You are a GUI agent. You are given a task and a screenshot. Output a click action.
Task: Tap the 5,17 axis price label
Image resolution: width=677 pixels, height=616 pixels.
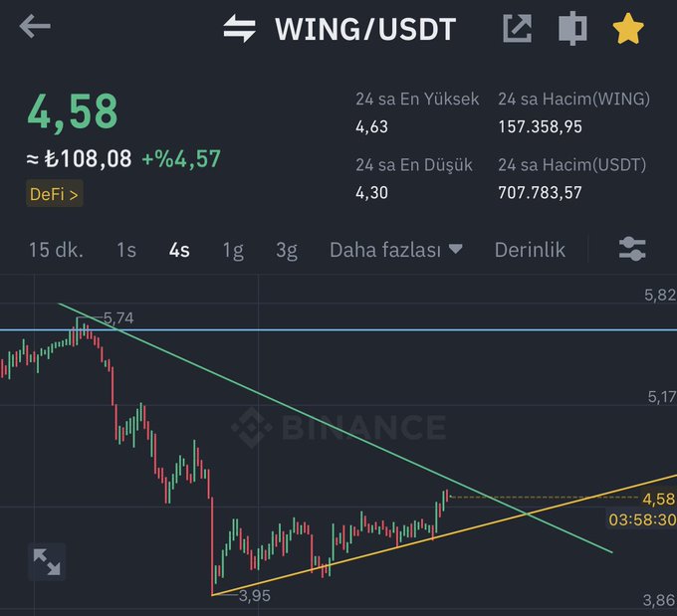[662, 397]
